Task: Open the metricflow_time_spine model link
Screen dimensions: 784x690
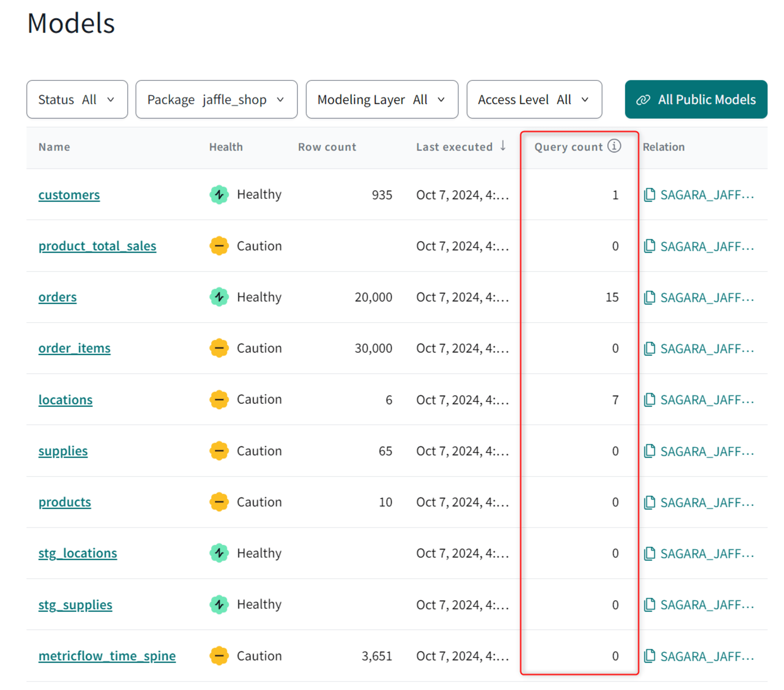Action: 107,656
